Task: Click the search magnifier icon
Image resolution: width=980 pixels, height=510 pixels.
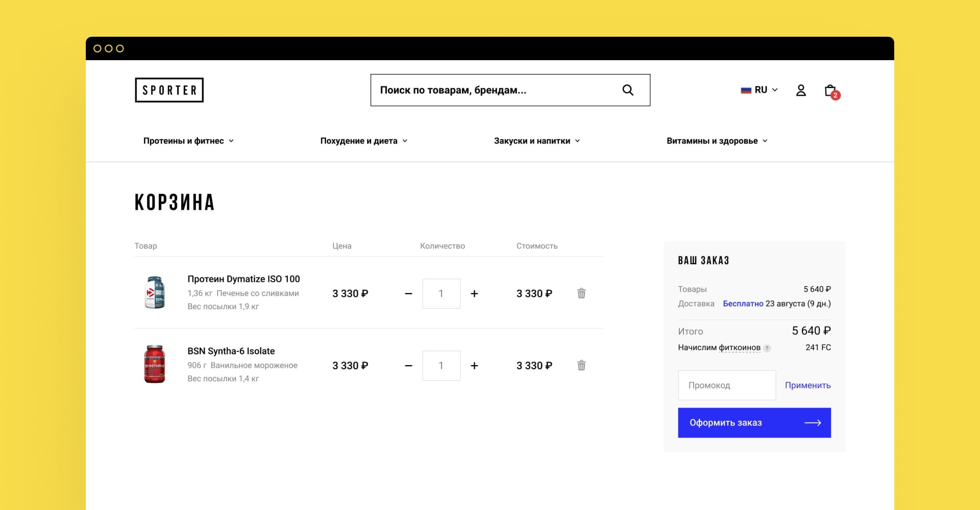Action: click(x=628, y=90)
